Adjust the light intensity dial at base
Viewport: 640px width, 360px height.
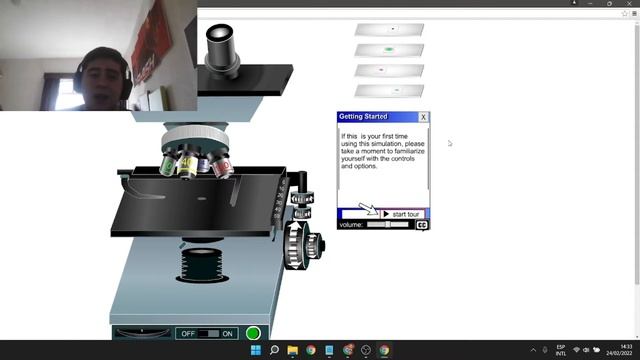point(142,333)
